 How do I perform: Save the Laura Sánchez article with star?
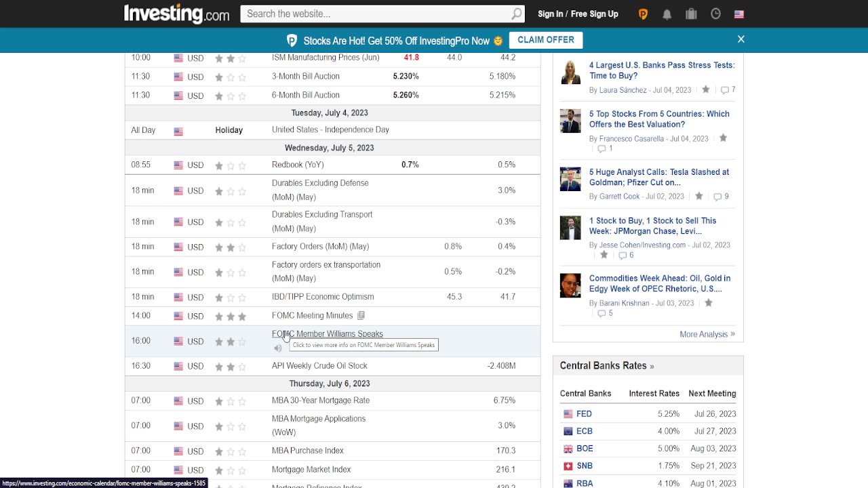click(x=706, y=89)
